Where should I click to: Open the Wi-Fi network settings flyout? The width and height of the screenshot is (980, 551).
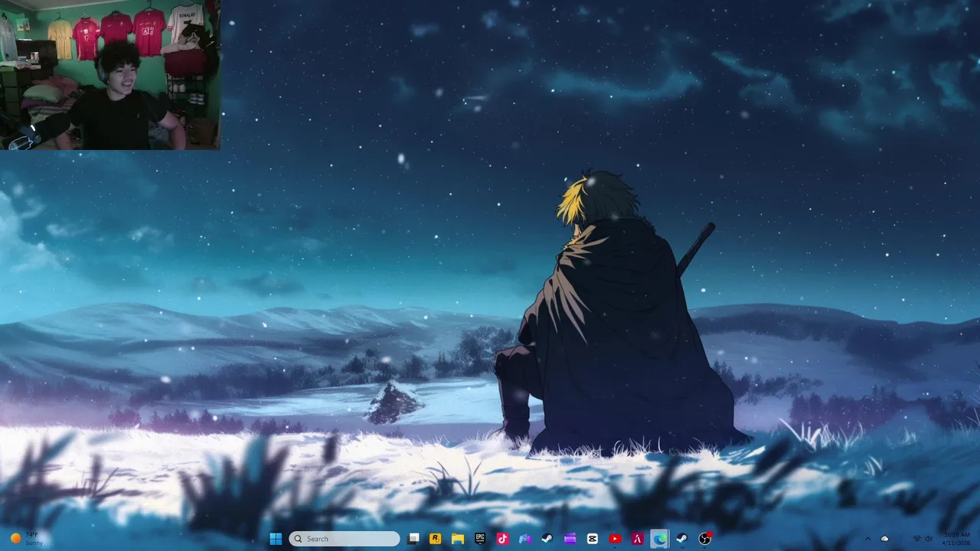coord(916,539)
